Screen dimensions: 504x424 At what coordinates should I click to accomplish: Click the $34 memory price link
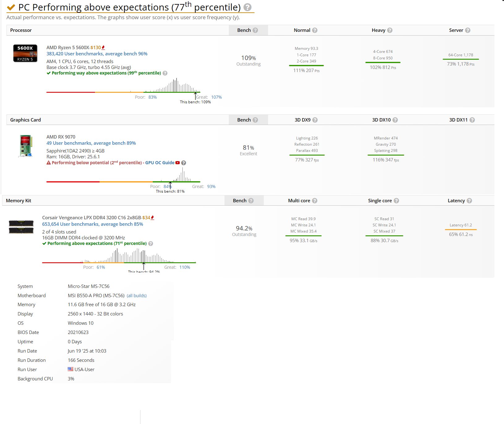146,218
